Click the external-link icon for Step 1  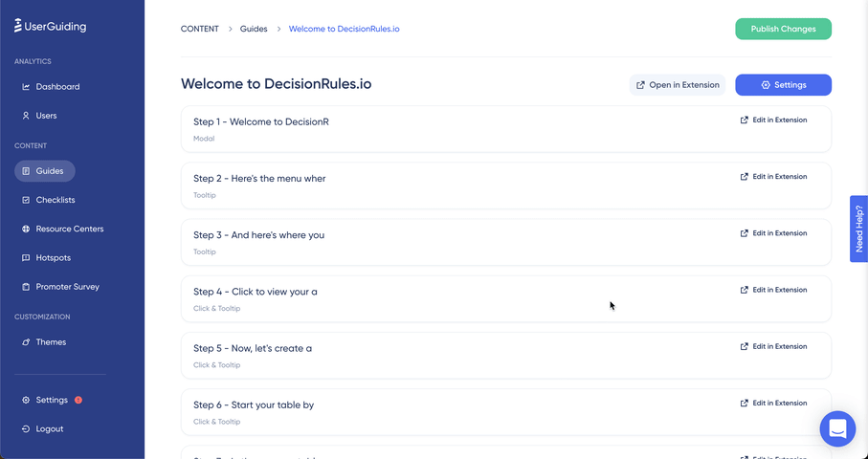pyautogui.click(x=744, y=120)
